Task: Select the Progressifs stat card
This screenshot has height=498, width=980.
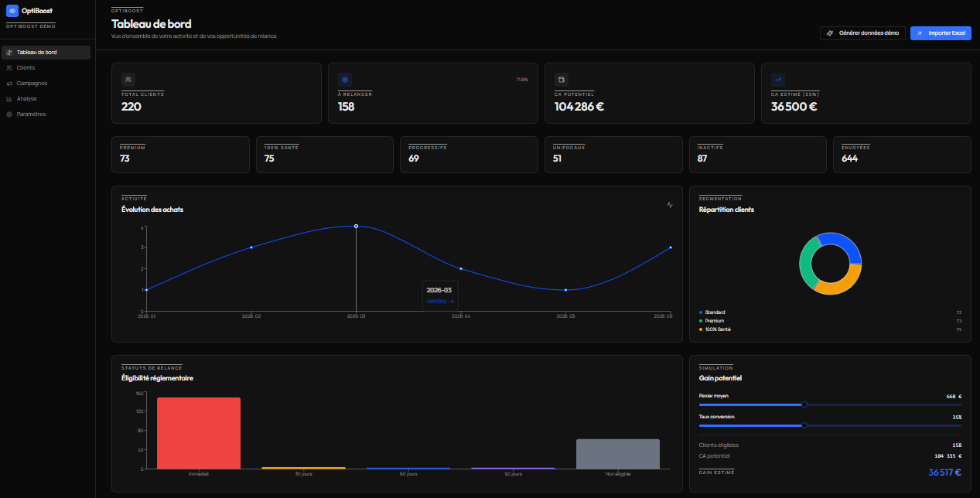Action: [x=470, y=155]
